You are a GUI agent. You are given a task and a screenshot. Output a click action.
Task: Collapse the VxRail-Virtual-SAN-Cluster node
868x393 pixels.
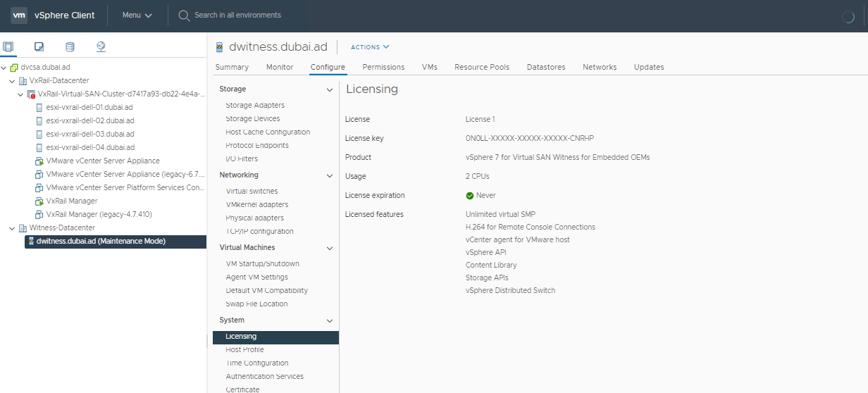[20, 94]
